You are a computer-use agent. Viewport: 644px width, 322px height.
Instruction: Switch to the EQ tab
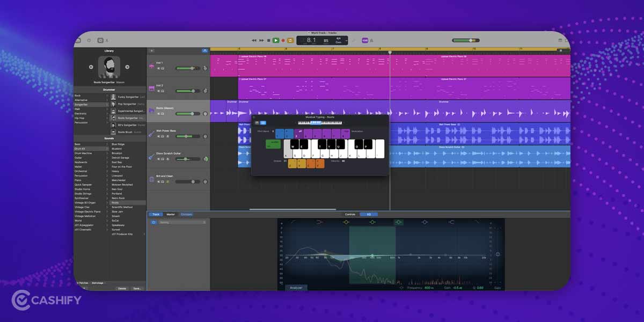368,214
